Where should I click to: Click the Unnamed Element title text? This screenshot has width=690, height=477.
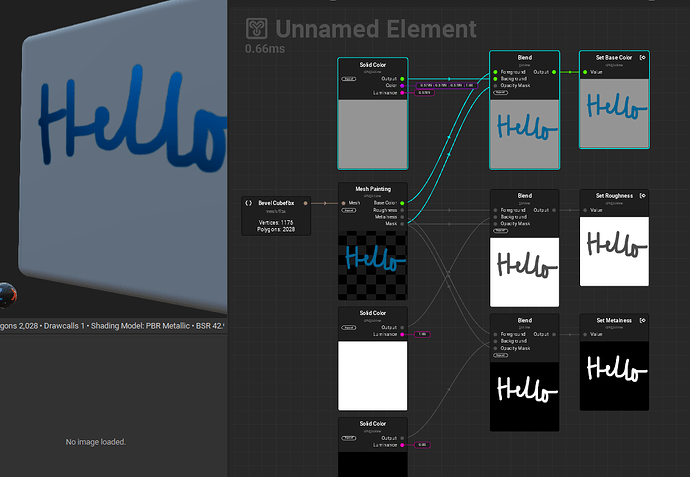pyautogui.click(x=376, y=28)
